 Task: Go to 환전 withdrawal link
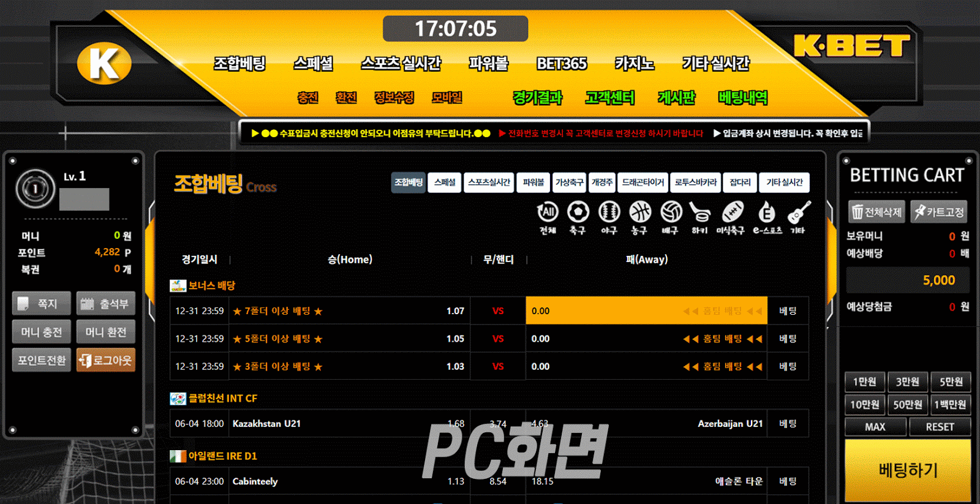(346, 97)
